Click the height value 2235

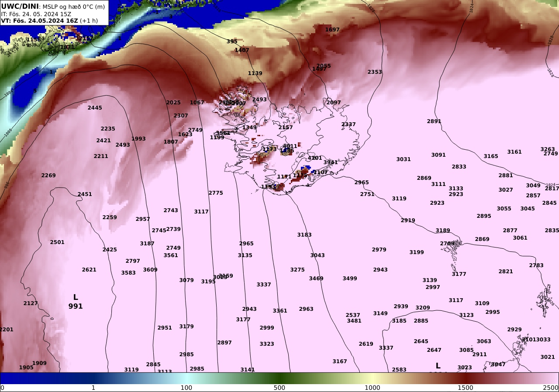point(108,129)
